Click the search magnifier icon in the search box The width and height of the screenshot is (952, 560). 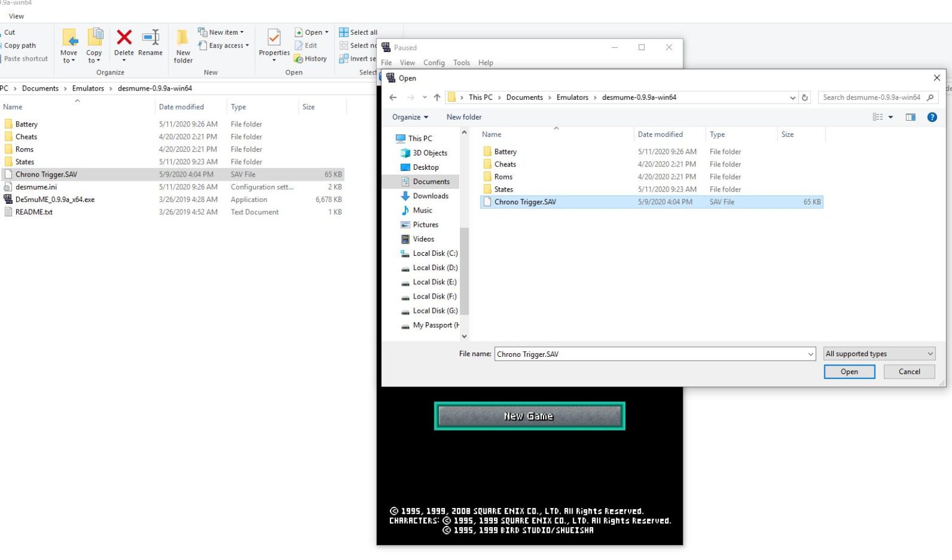point(932,97)
